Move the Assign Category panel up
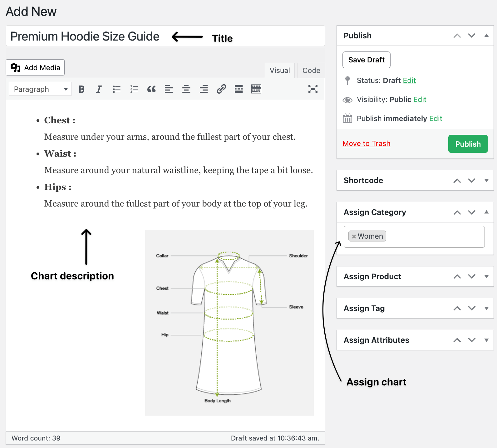This screenshot has width=497, height=448. point(457,212)
